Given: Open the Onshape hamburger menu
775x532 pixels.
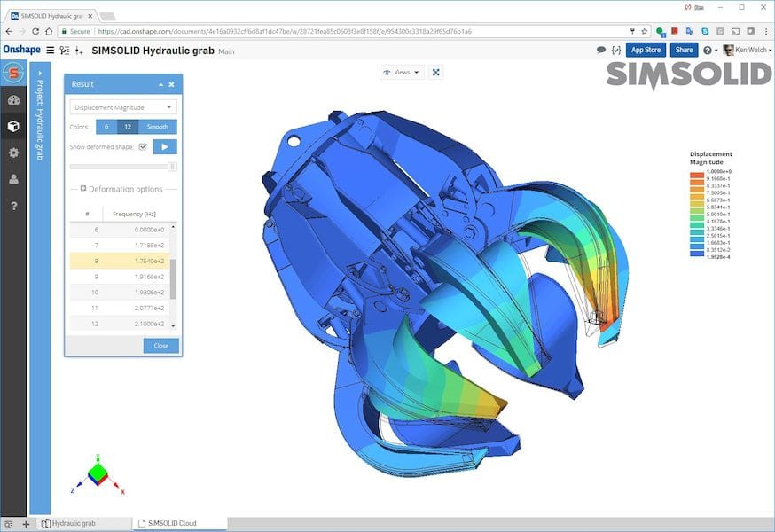Looking at the screenshot, I should 50,51.
